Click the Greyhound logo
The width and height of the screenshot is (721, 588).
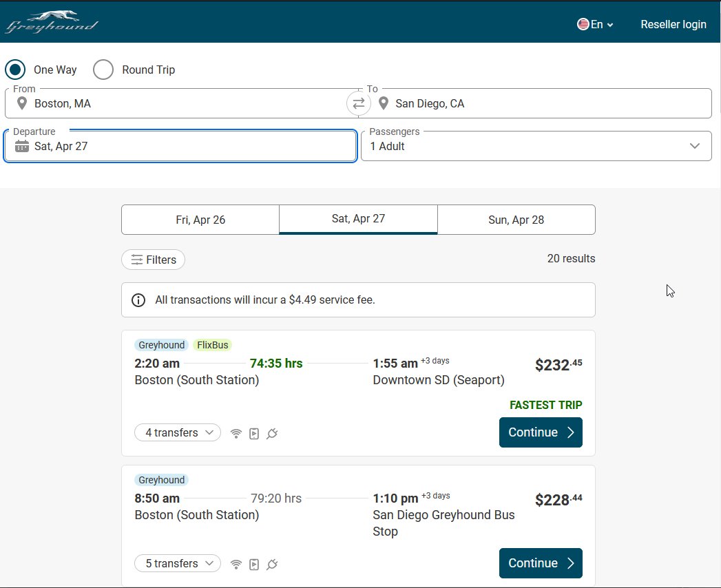point(52,22)
